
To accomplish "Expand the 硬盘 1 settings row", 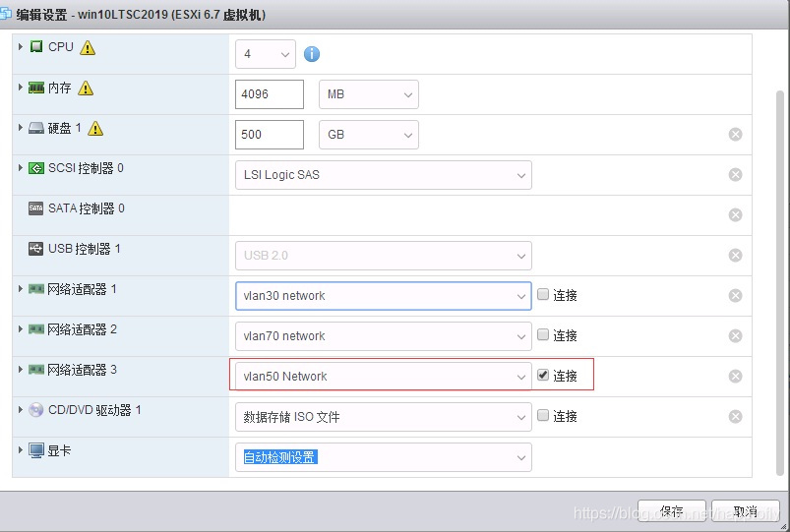I will click(x=20, y=128).
